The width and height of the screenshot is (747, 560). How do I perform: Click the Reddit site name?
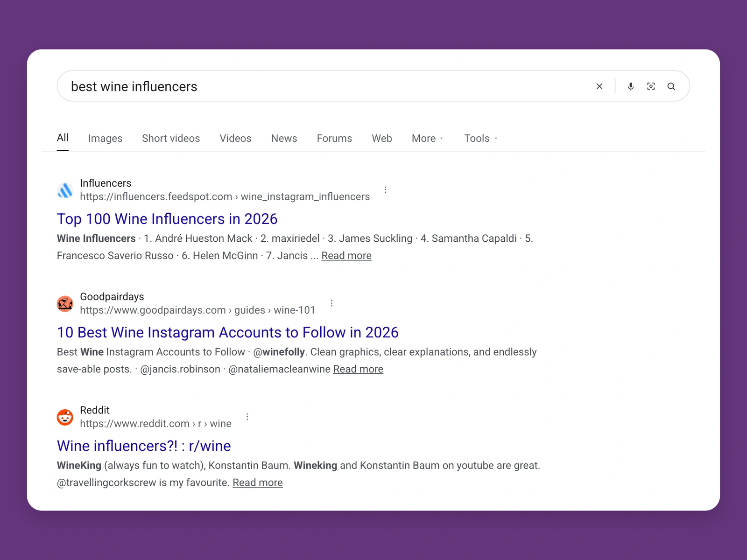click(95, 410)
